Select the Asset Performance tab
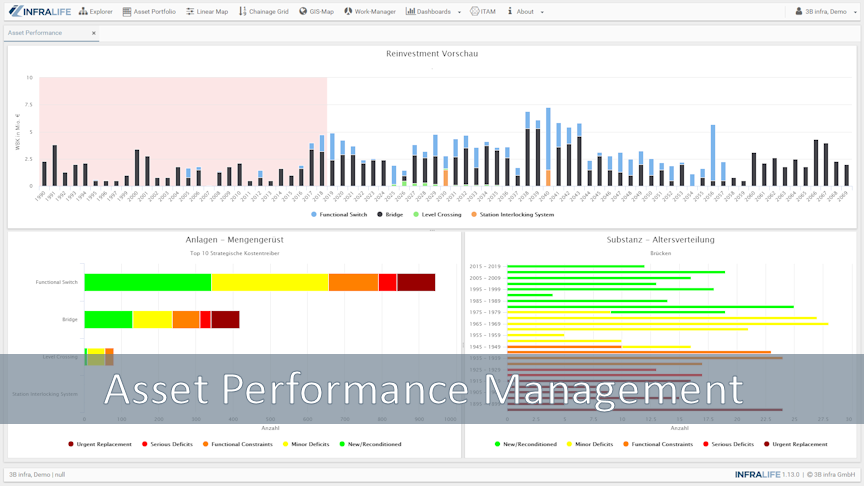864x486 pixels. (x=36, y=33)
